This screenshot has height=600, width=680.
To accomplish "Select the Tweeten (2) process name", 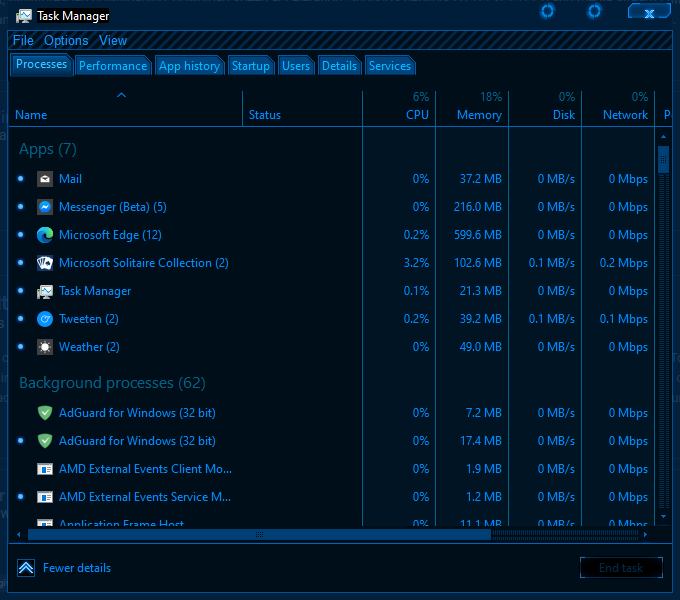I will point(89,319).
